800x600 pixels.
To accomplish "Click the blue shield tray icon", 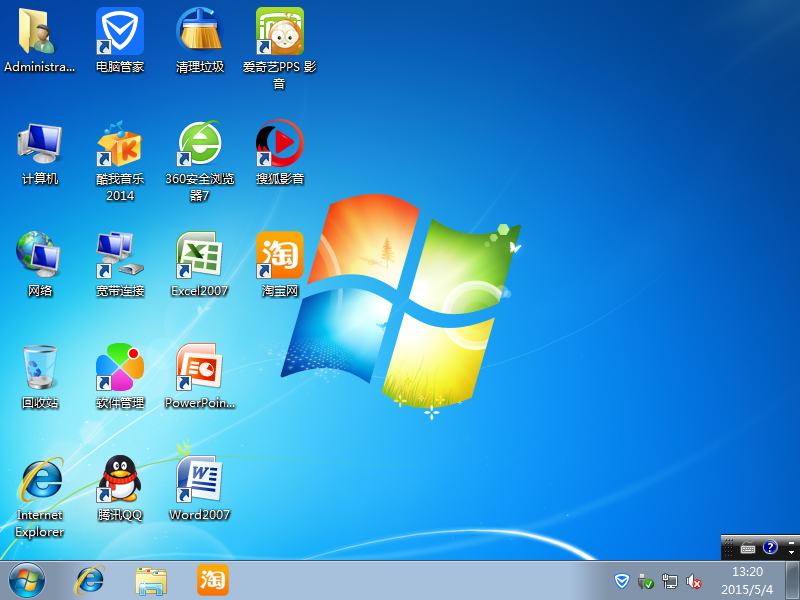I will pos(621,581).
